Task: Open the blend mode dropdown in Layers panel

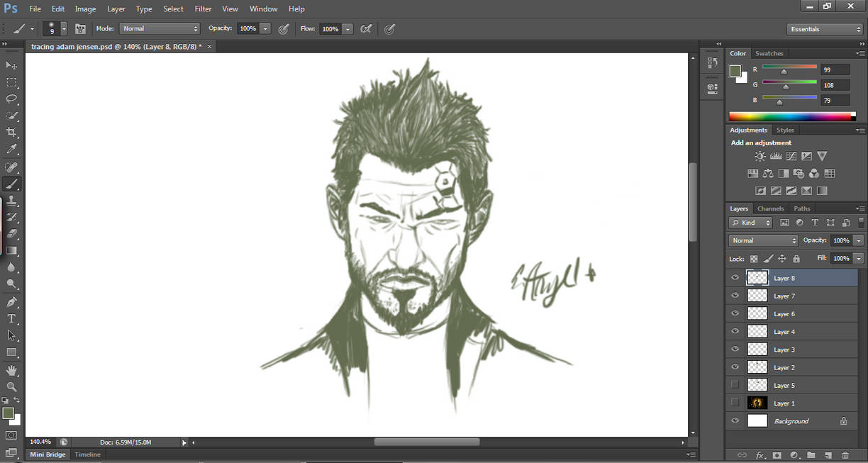Action: [x=762, y=240]
